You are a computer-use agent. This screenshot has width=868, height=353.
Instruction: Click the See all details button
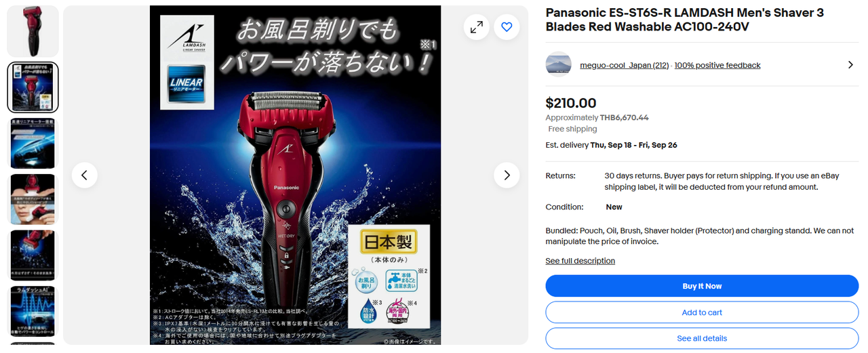702,338
